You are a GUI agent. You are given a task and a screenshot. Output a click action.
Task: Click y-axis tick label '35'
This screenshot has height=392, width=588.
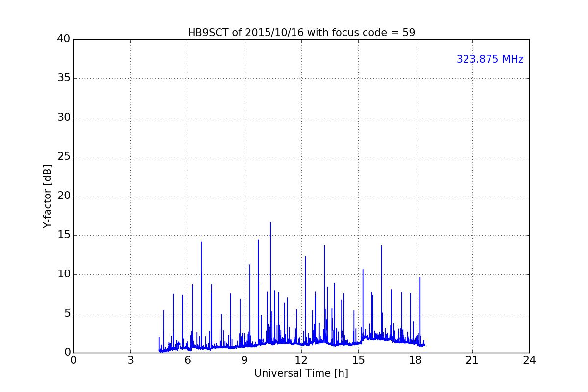pos(64,78)
